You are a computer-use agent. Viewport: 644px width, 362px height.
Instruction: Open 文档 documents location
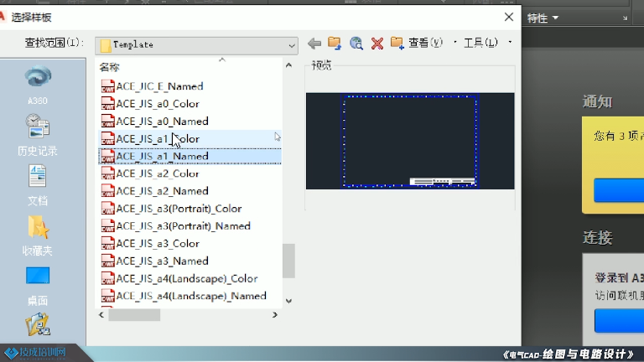tap(38, 184)
